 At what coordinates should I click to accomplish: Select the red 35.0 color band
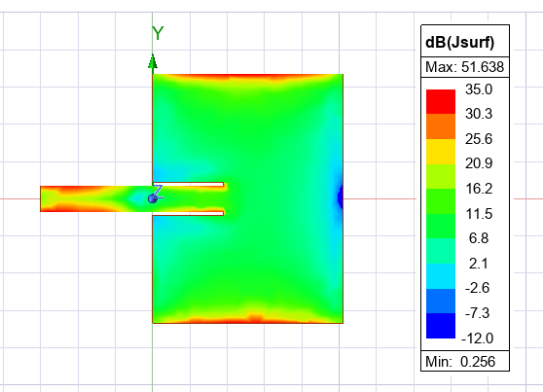(x=441, y=102)
